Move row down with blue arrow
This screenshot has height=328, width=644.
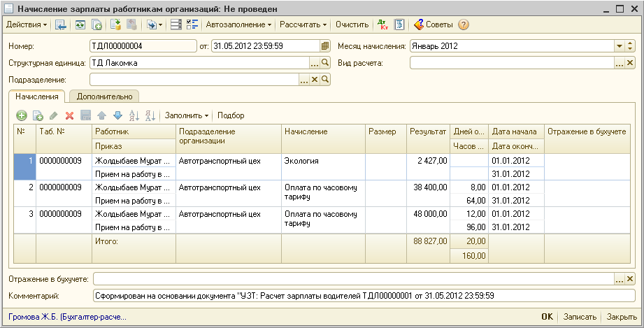[x=117, y=115]
